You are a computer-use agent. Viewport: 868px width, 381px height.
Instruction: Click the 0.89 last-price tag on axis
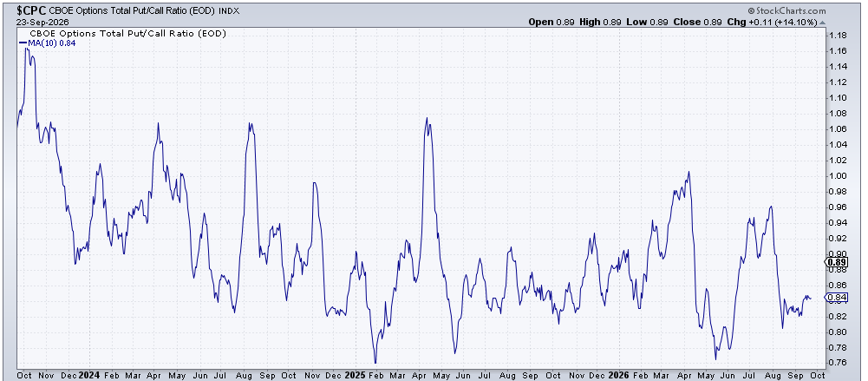836,262
